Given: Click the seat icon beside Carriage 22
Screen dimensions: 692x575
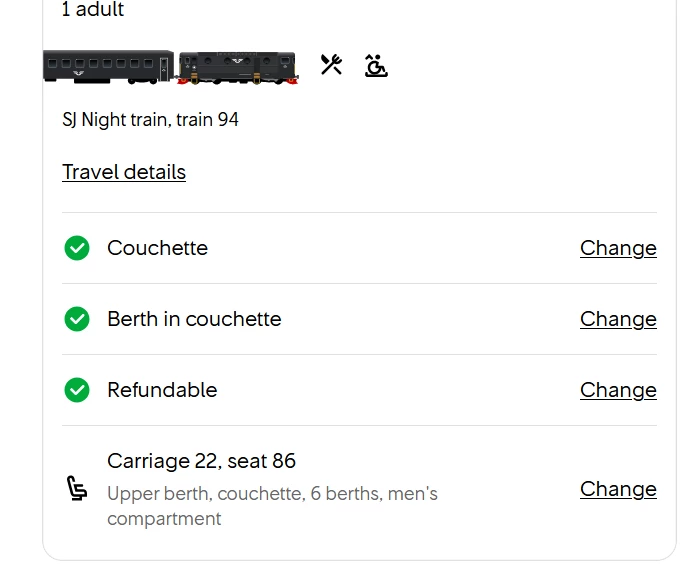Looking at the screenshot, I should tap(77, 489).
